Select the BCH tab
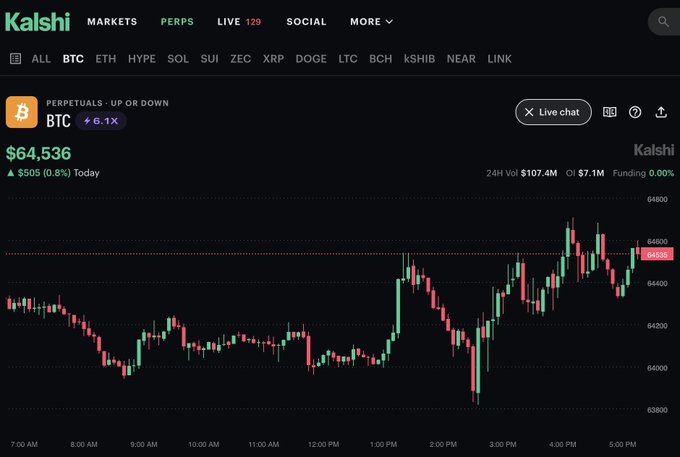This screenshot has width=680, height=457. [380, 59]
